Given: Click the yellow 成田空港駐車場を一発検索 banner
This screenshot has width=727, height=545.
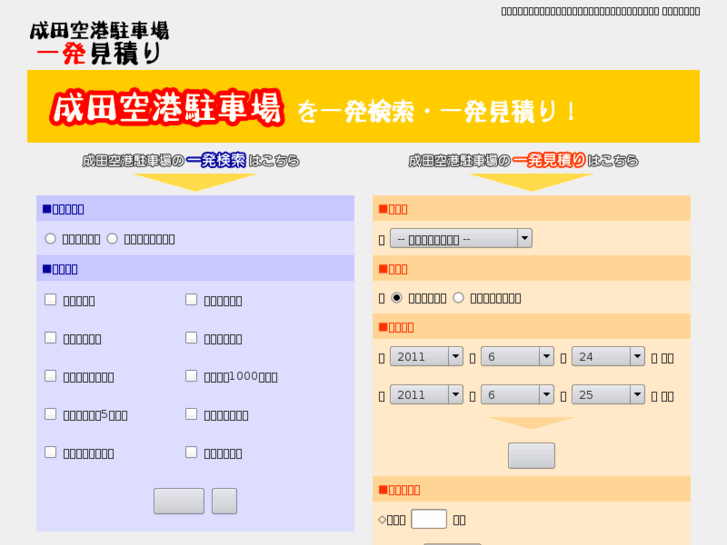Looking at the screenshot, I should pyautogui.click(x=363, y=106).
